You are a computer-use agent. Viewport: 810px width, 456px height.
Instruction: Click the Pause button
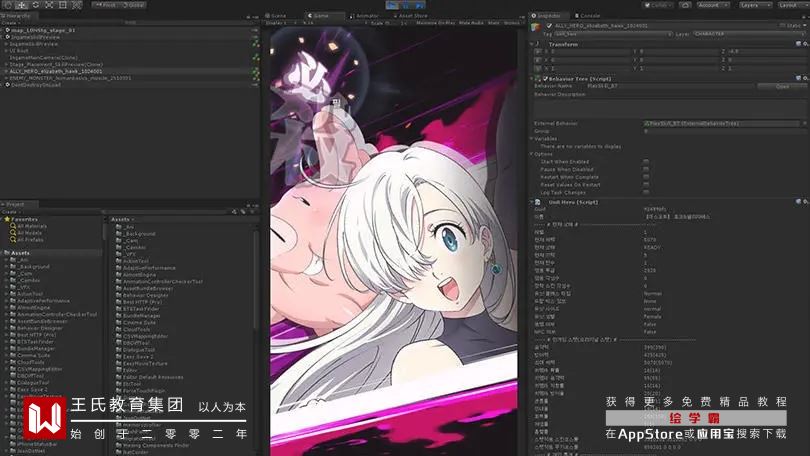pyautogui.click(x=406, y=5)
